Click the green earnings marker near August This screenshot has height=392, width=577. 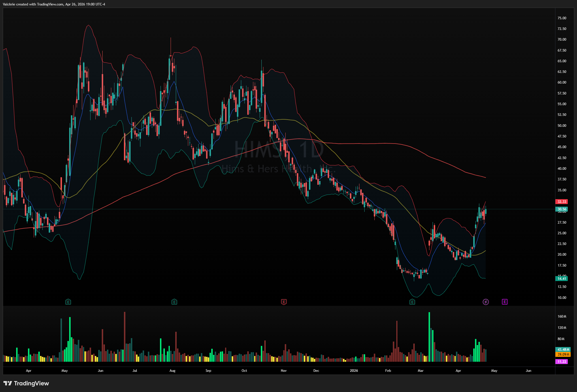click(174, 302)
